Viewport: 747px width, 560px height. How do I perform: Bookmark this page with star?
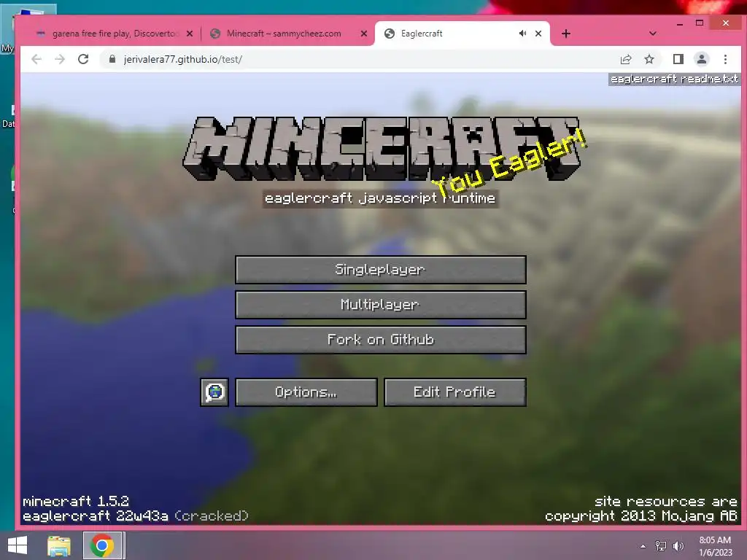click(x=649, y=59)
